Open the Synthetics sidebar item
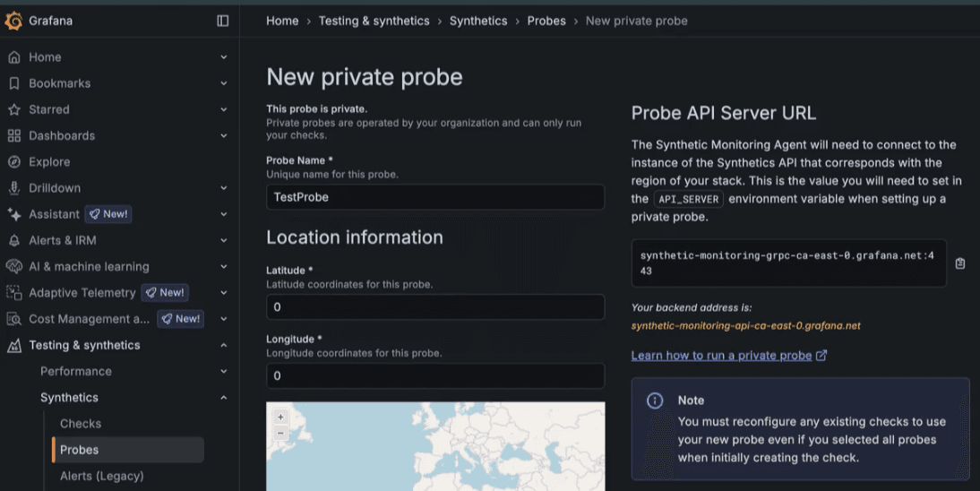 click(x=69, y=398)
